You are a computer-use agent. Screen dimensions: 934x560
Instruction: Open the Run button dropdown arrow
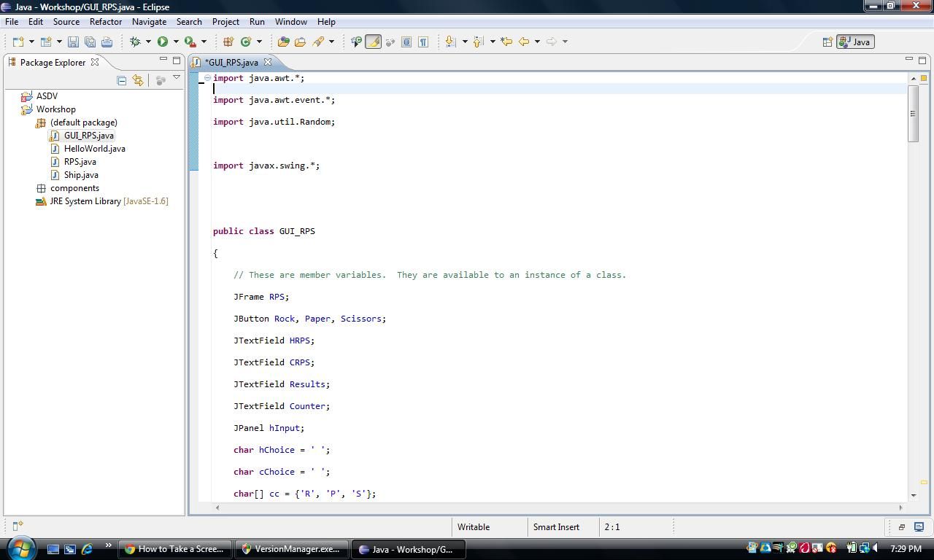[x=176, y=42]
